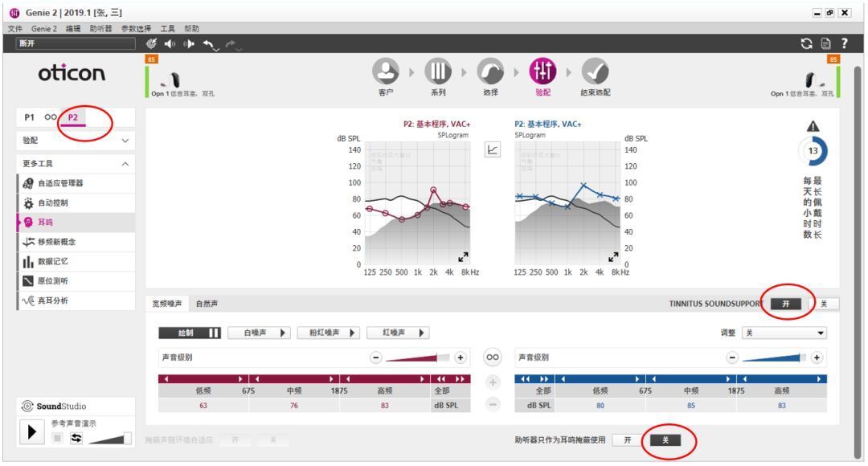Open the 真耳分析 tool
Screen dimensions: 868x466
coord(76,300)
